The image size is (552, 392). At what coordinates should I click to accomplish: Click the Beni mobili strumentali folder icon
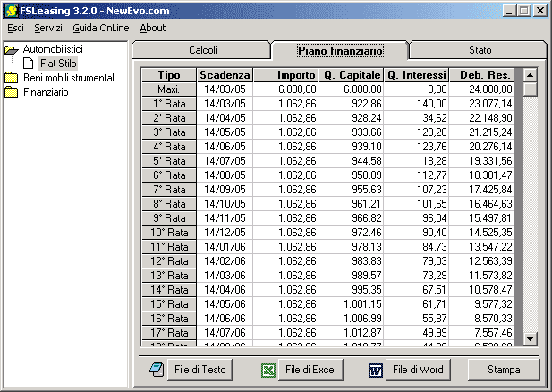tap(12, 78)
